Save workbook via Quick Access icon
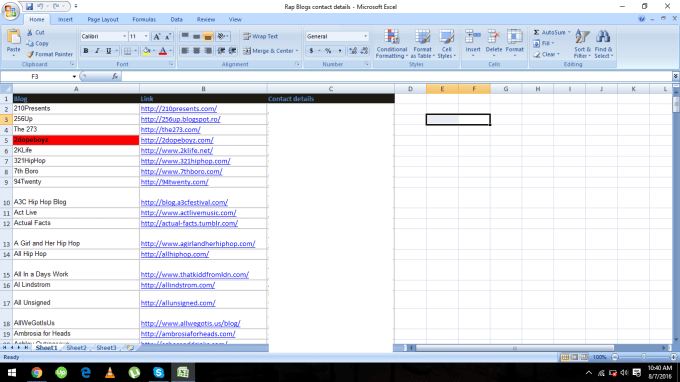This screenshot has height=382, width=680. pos(29,7)
